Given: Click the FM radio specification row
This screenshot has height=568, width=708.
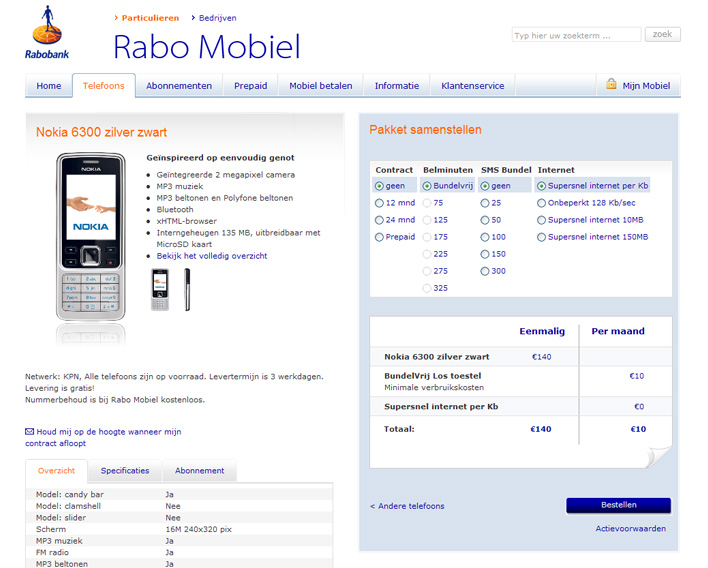Looking at the screenshot, I should point(179,553).
